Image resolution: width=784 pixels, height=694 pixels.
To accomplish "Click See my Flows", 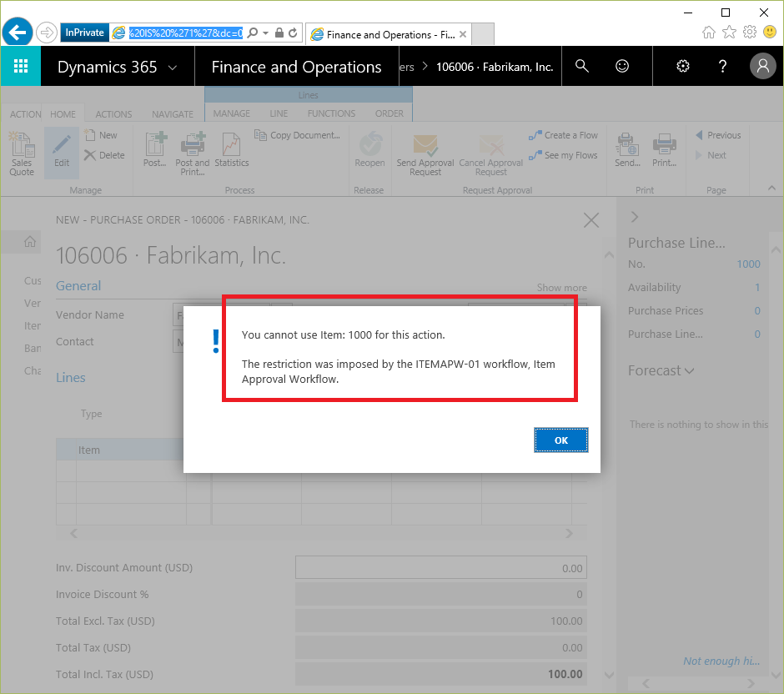I will (563, 155).
